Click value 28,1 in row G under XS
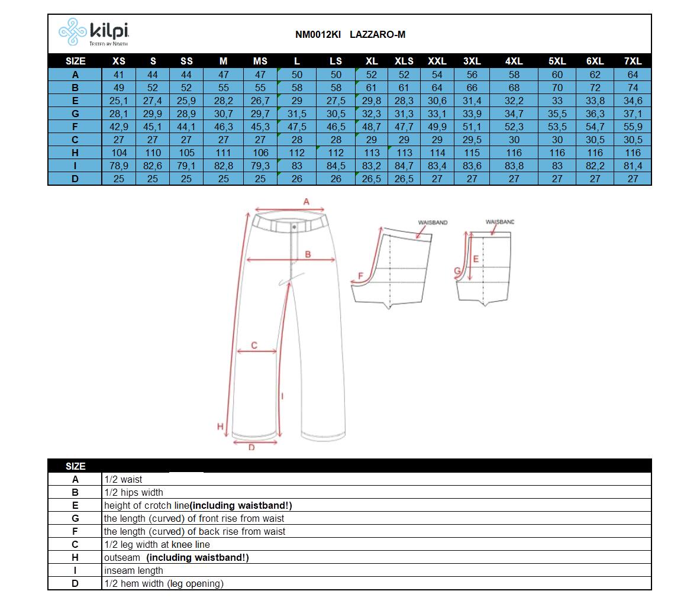Image resolution: width=700 pixels, height=604 pixels. [x=119, y=114]
